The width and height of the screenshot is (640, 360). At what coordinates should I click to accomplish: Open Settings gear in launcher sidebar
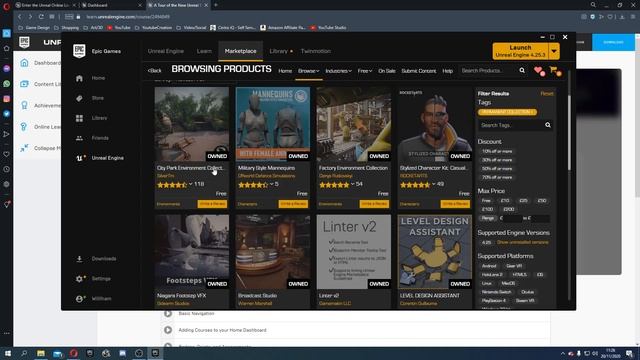click(x=79, y=279)
